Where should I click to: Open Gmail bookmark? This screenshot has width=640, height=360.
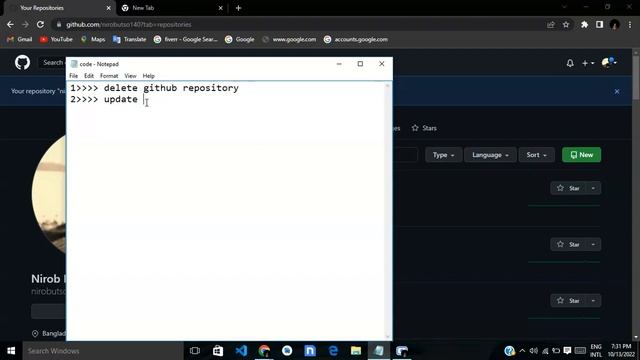[x=20, y=39]
